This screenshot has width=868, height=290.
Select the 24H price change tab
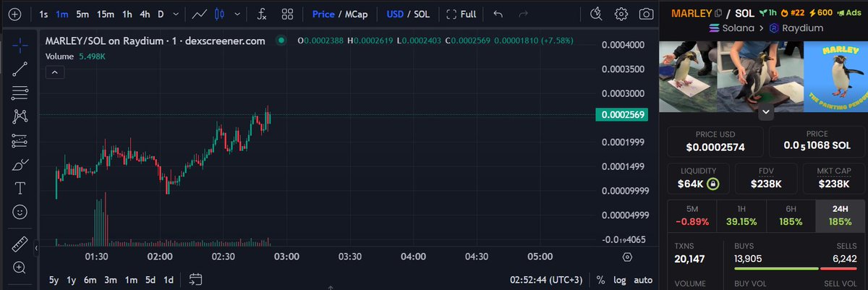(840, 216)
